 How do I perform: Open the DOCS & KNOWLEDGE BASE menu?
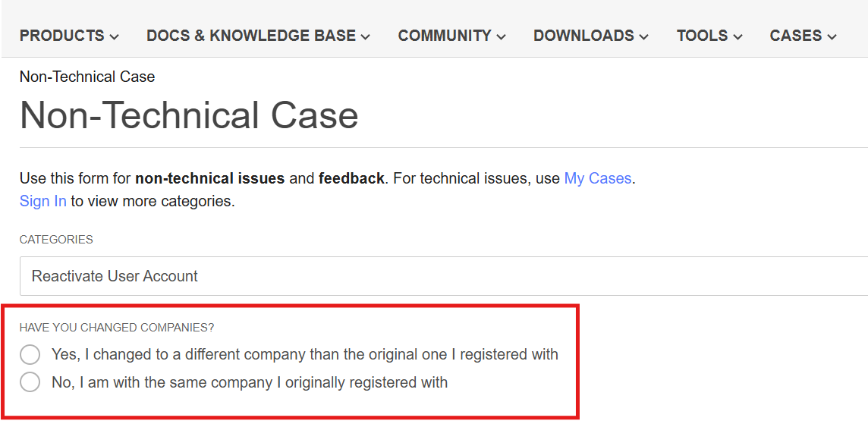[251, 35]
